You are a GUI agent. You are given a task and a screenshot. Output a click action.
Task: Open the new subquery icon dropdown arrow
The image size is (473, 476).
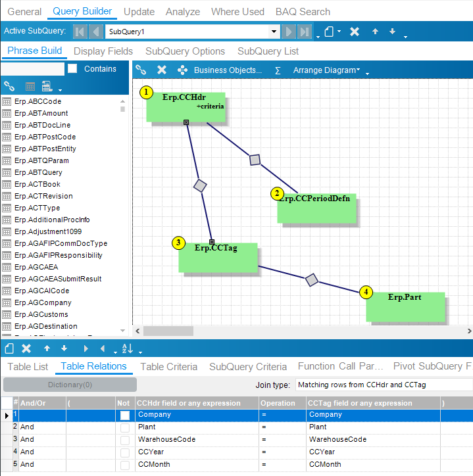pyautogui.click(x=339, y=31)
